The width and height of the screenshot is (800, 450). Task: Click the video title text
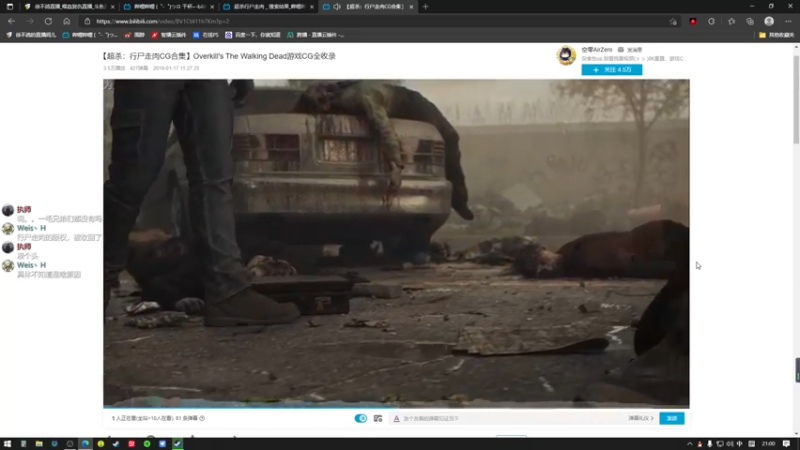(x=219, y=56)
